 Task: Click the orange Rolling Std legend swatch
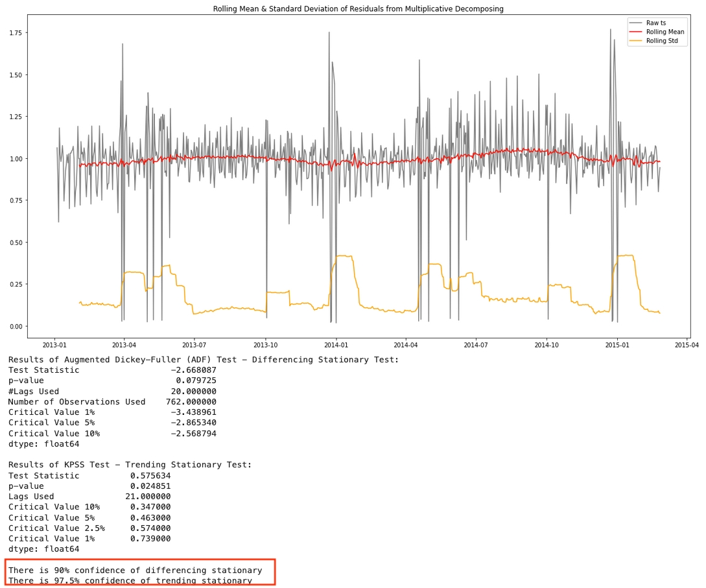click(x=636, y=41)
